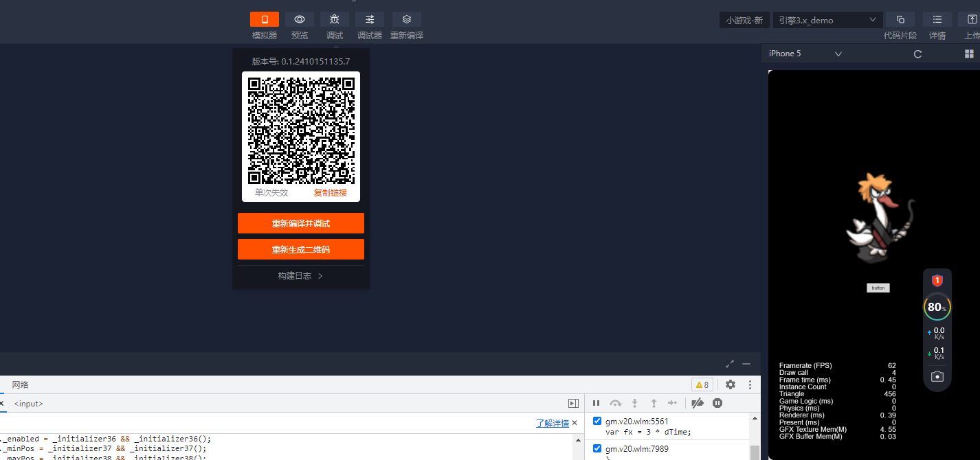The width and height of the screenshot is (980, 460).
Task: Toggle pause on exceptions icon
Action: [x=717, y=403]
